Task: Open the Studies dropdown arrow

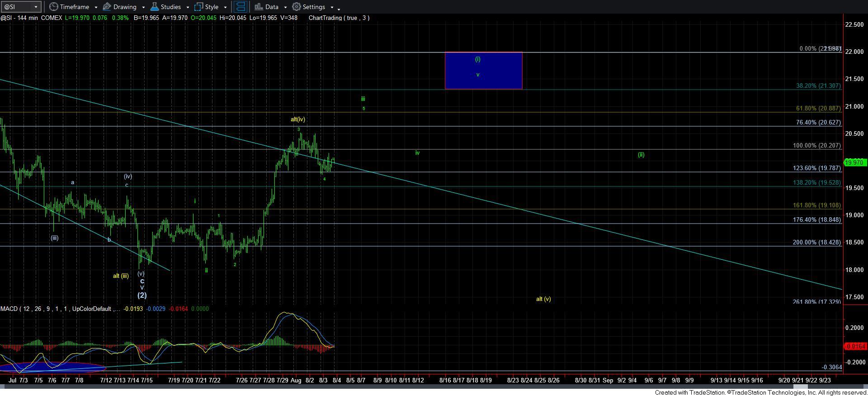Action: tap(188, 7)
